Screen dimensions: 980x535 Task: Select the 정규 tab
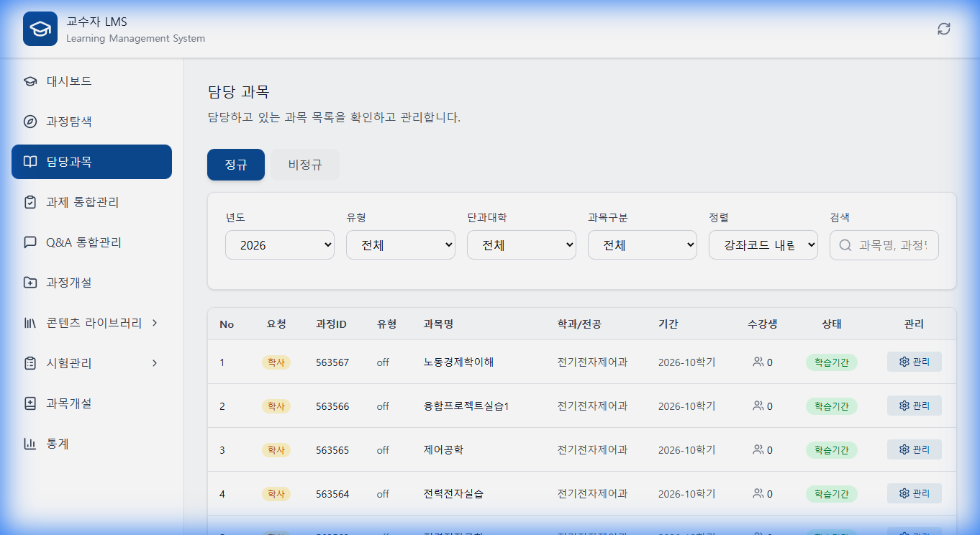[x=236, y=164]
